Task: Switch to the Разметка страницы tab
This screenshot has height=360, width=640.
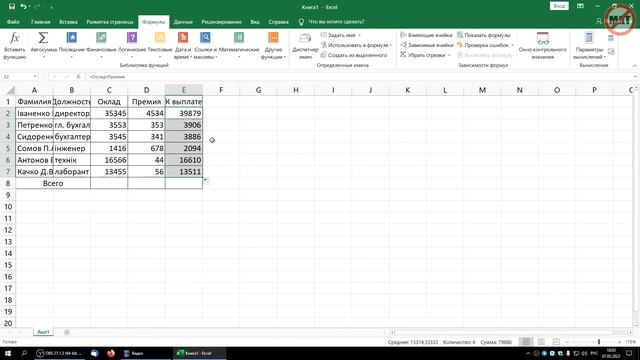Action: 110,22
